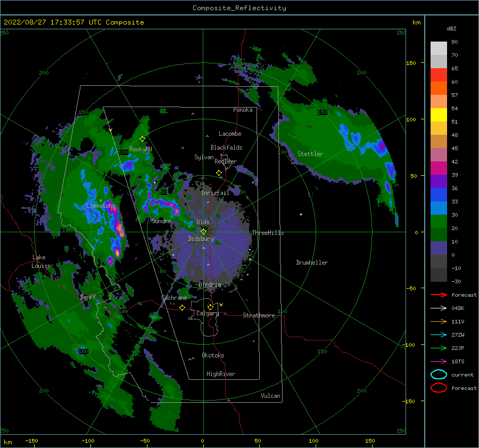Select the Drumheller map label
This screenshot has height=448, width=479.
coord(312,263)
